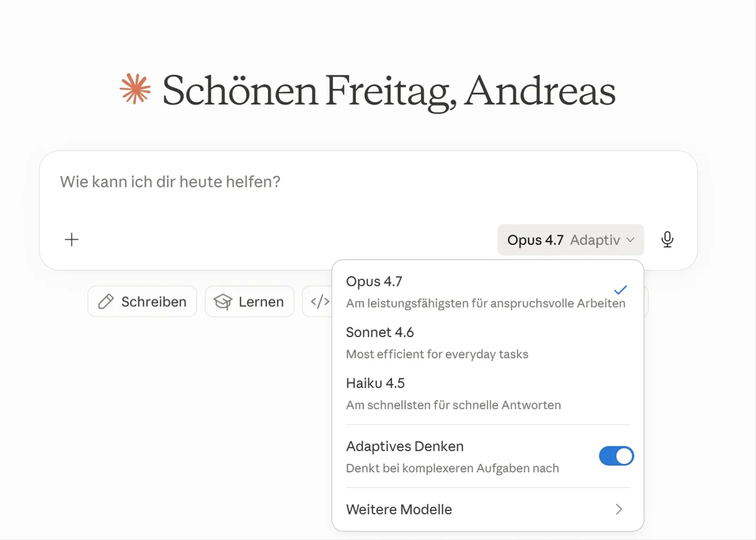Click the blue checkmark beside Opus 4.7
The image size is (756, 540).
pos(621,290)
